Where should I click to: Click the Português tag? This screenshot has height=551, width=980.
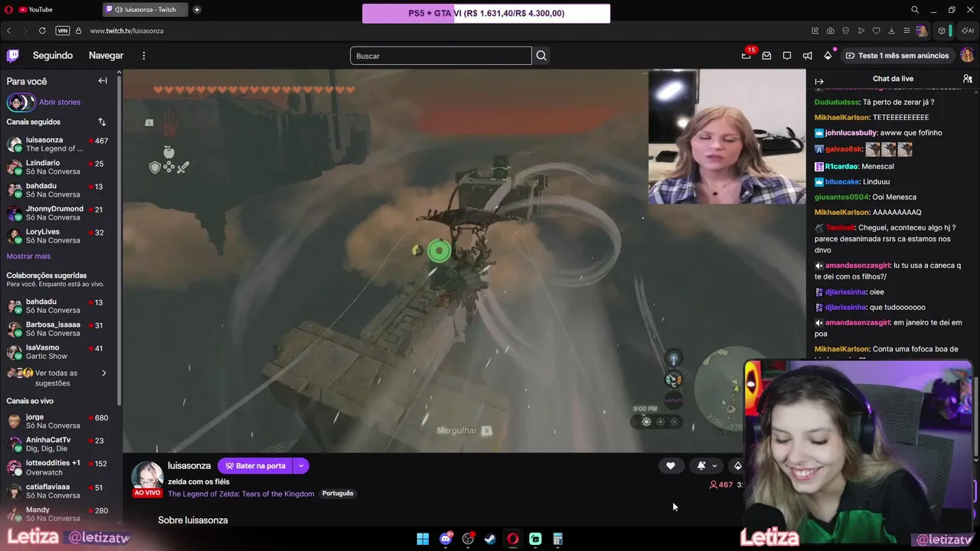pyautogui.click(x=338, y=494)
